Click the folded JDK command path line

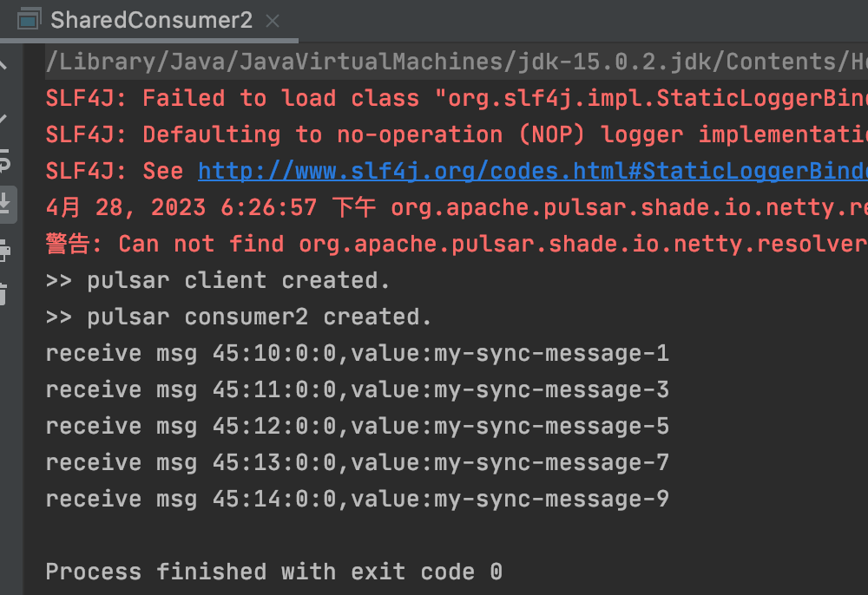[457, 62]
